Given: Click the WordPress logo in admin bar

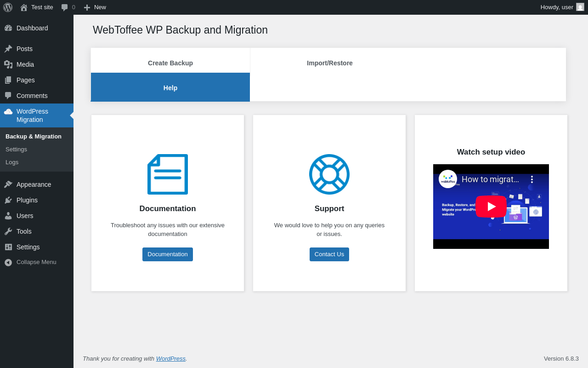Looking at the screenshot, I should [x=8, y=7].
